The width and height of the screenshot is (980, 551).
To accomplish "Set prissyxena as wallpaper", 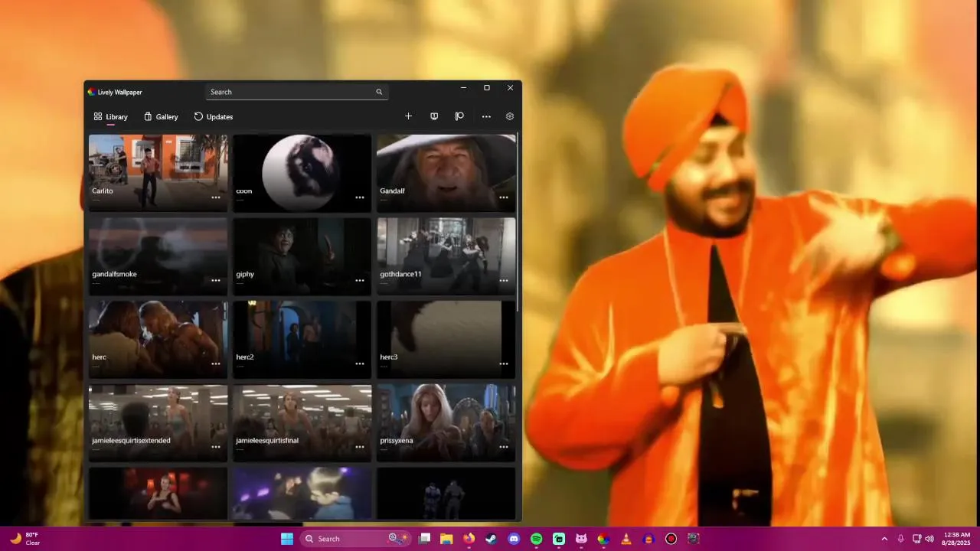I will tap(446, 422).
